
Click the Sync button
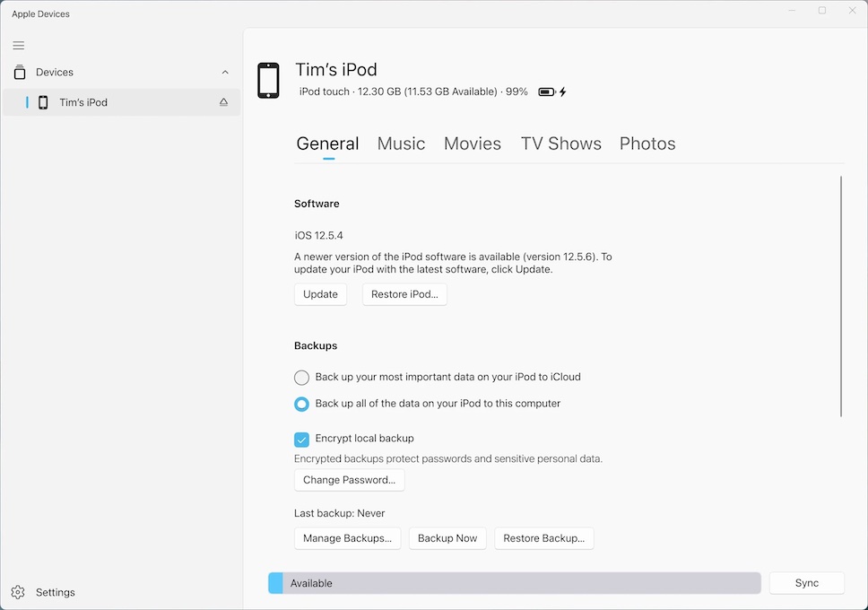point(806,583)
